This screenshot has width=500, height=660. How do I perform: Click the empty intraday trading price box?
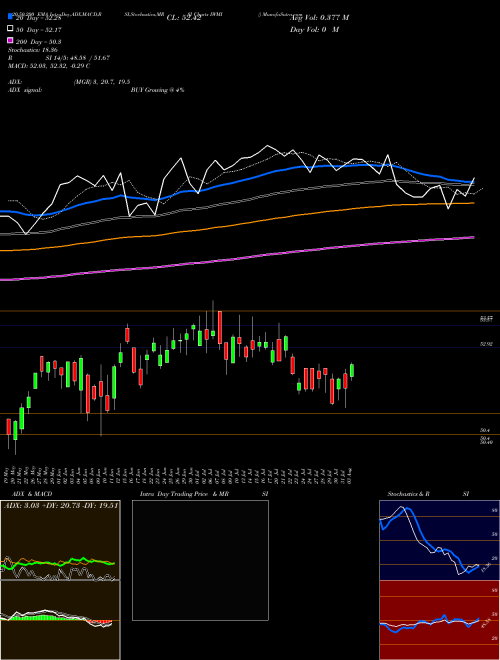click(200, 560)
